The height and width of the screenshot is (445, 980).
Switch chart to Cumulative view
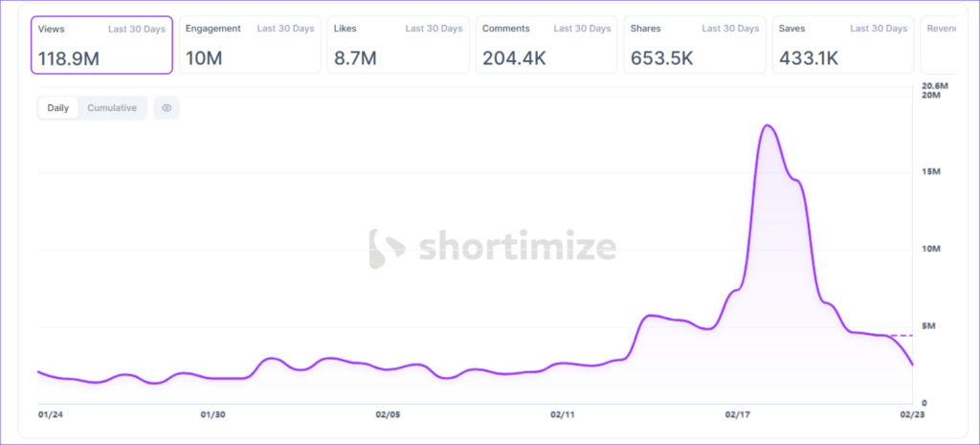pyautogui.click(x=112, y=108)
